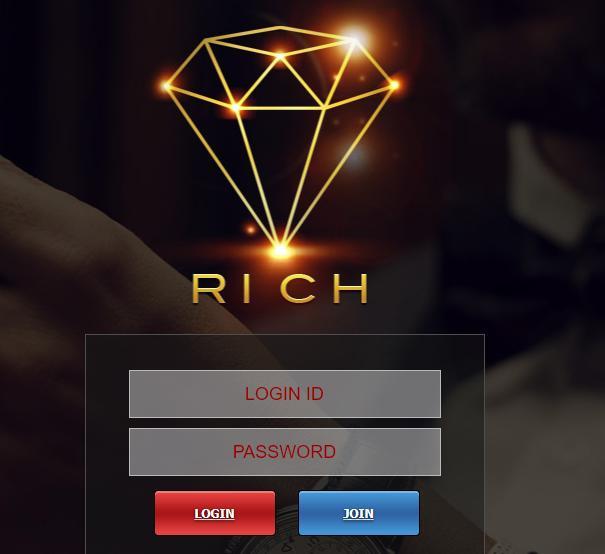Click the golden diamond logo

tap(281, 141)
